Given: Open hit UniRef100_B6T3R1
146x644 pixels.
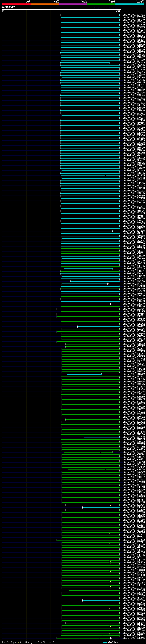Looking at the screenshot, I should click(134, 543).
